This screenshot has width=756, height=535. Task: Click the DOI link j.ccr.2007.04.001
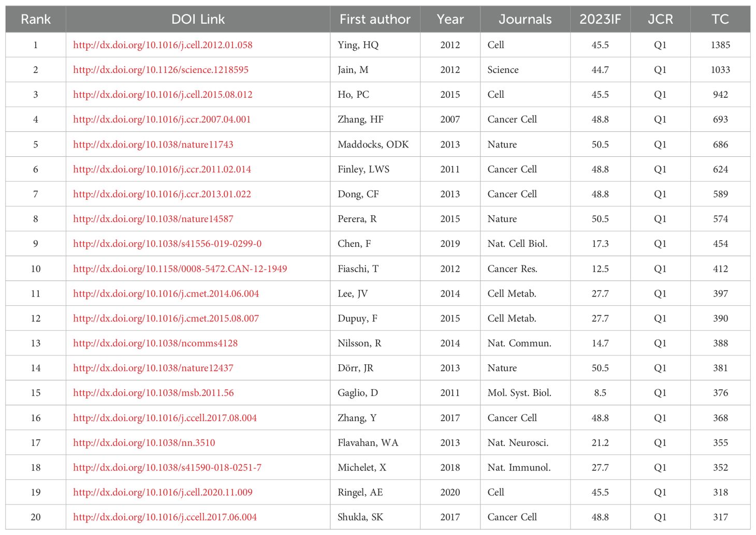pyautogui.click(x=162, y=120)
